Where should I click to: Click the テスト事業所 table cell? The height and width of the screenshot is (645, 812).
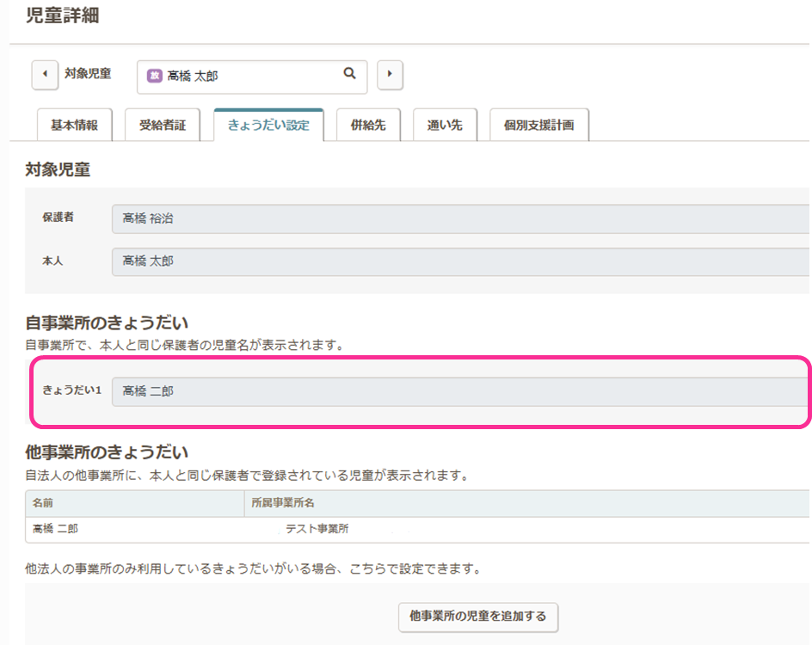click(317, 529)
